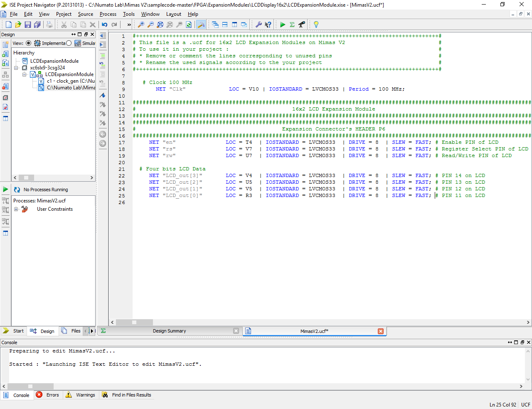Select the Console tab at bottom

click(x=17, y=395)
